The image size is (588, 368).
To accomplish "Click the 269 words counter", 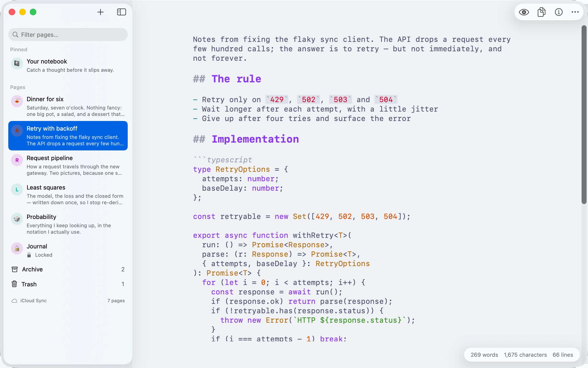I will pyautogui.click(x=484, y=355).
